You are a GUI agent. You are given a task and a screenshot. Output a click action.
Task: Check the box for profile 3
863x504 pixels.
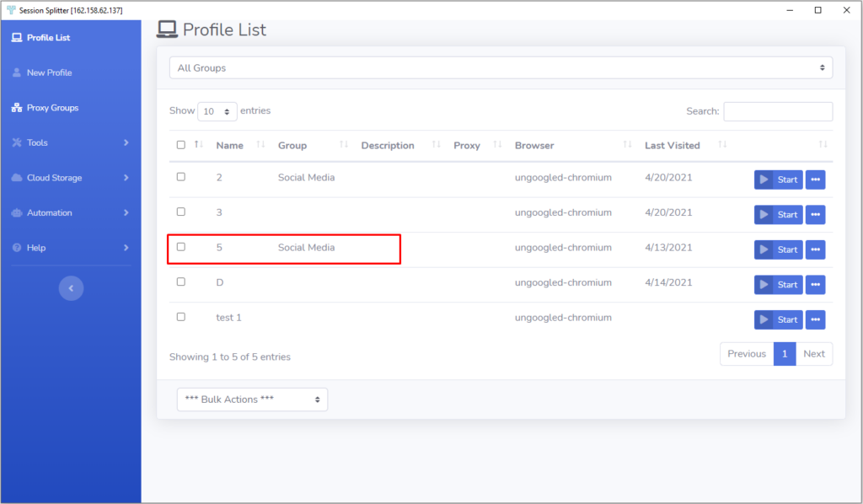[x=181, y=212]
